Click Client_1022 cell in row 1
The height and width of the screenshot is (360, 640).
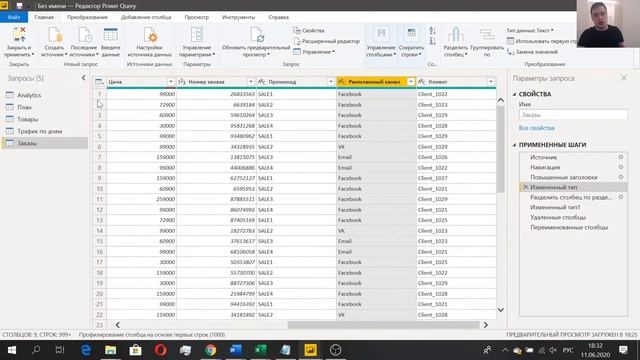pyautogui.click(x=456, y=94)
